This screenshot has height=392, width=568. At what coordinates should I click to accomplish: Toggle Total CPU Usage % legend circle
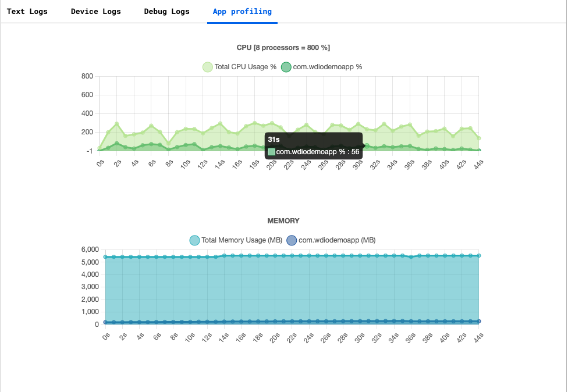208,67
